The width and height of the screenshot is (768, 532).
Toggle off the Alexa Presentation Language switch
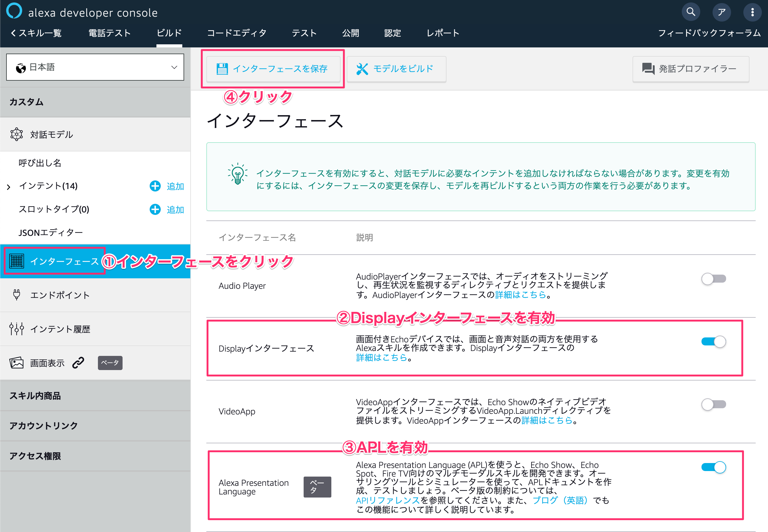click(713, 467)
